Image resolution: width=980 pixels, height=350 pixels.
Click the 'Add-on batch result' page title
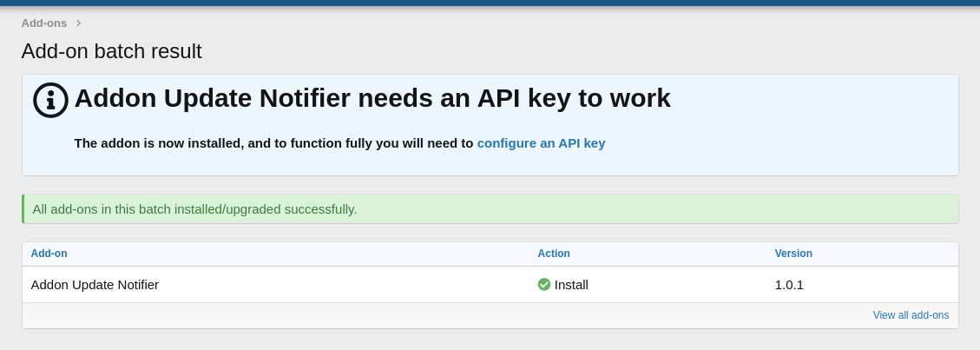tap(112, 51)
